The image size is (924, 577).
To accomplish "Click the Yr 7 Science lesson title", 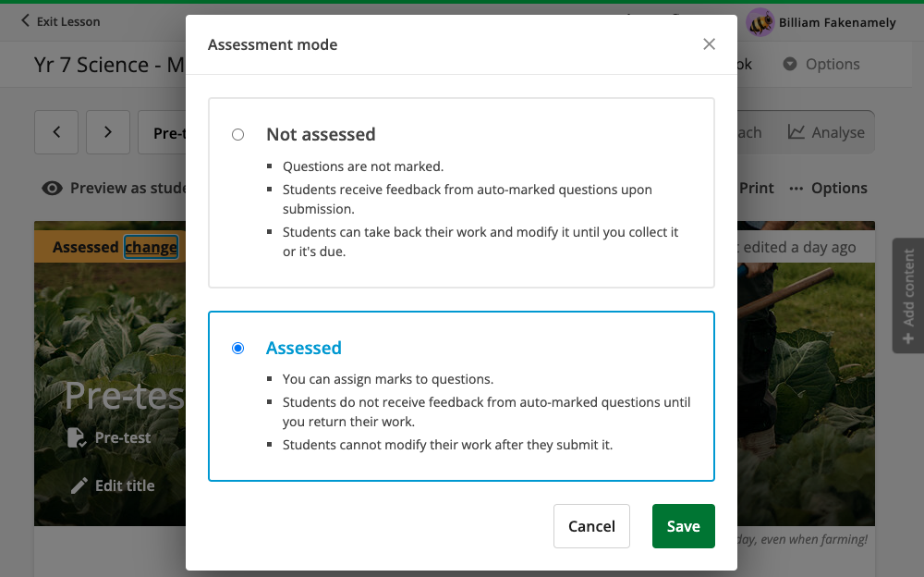I will pyautogui.click(x=110, y=65).
